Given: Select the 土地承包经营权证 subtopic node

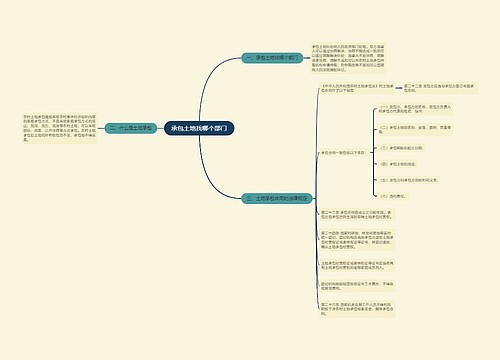Looking at the screenshot, I should point(357,265).
